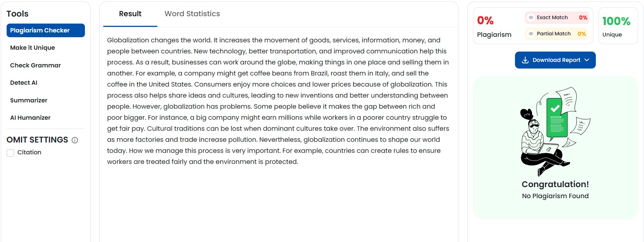The image size is (644, 242).
Task: Enable the Citation checkbox
Action: click(10, 152)
